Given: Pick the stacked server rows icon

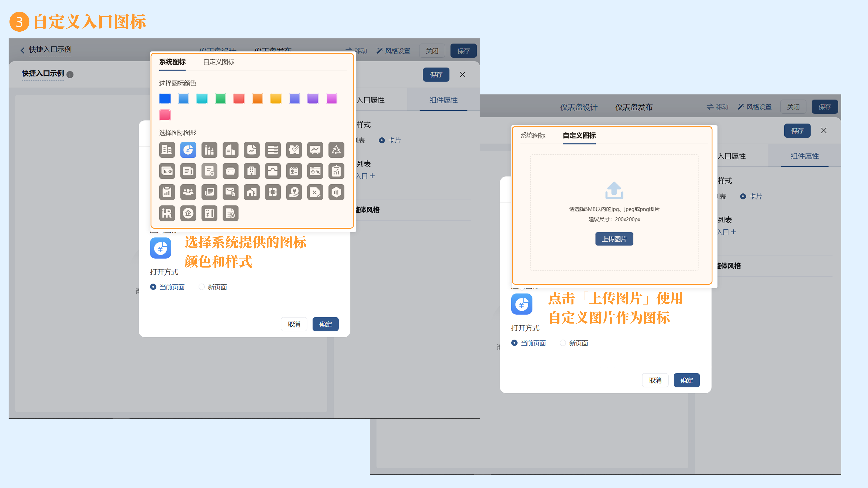Looking at the screenshot, I should (x=273, y=150).
